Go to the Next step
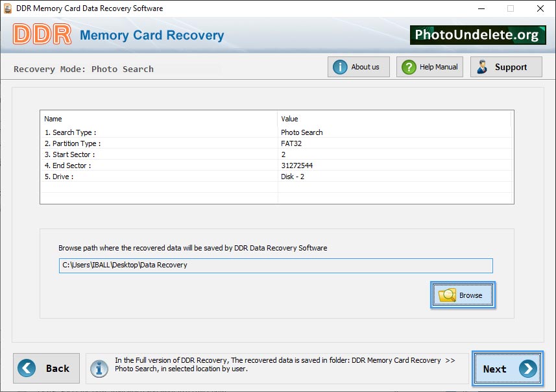556x392 pixels. (x=507, y=368)
